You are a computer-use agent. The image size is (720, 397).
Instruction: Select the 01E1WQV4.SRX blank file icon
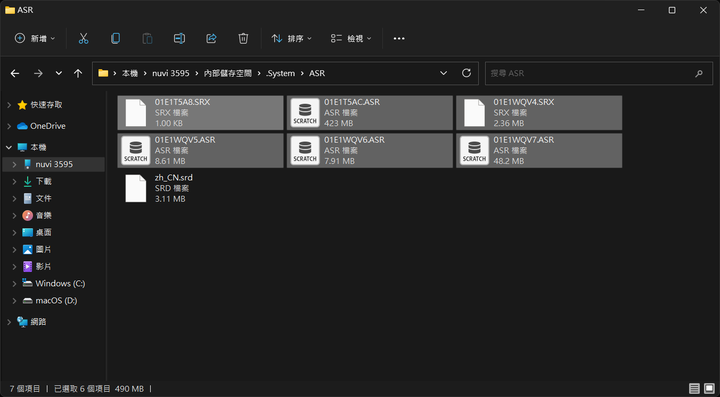474,112
